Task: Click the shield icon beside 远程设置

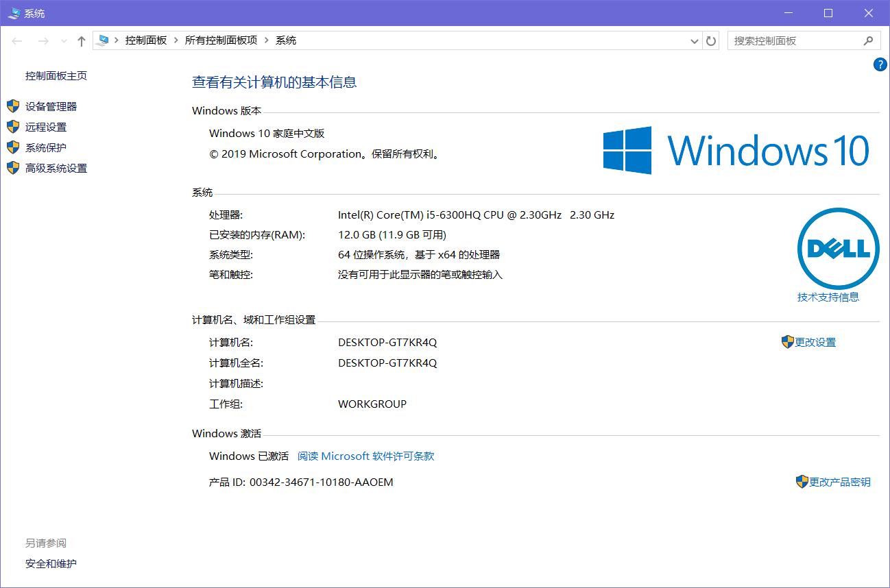Action: (x=13, y=127)
